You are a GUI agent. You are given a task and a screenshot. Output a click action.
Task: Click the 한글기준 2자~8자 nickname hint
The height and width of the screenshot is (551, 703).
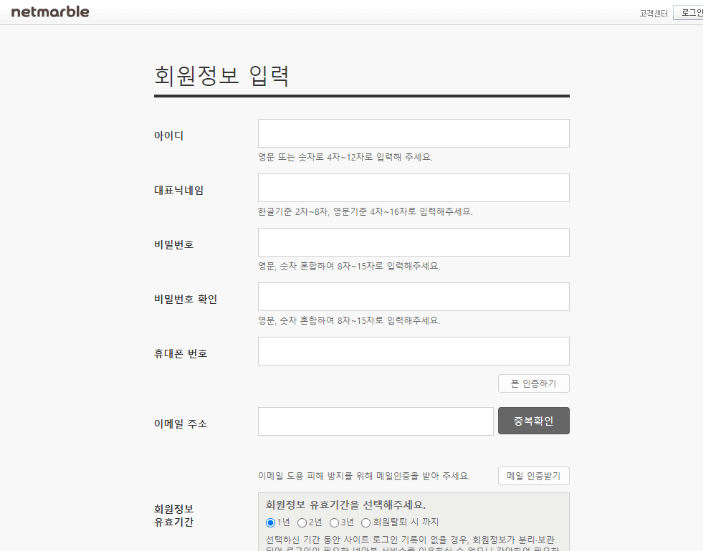pos(365,212)
